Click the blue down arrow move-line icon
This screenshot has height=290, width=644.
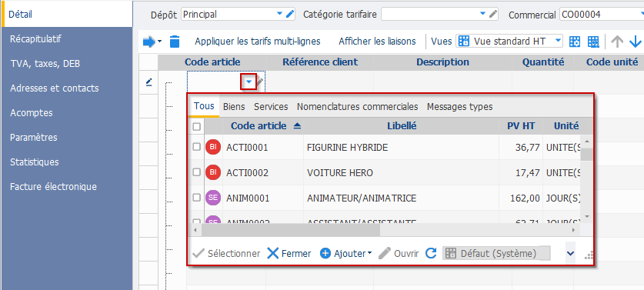[x=636, y=42]
